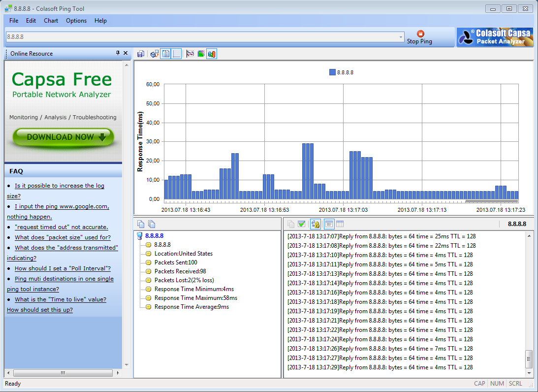The height and width of the screenshot is (392, 538).
Task: Click the 8.8.8.8 chart legend swatch
Action: coord(332,72)
